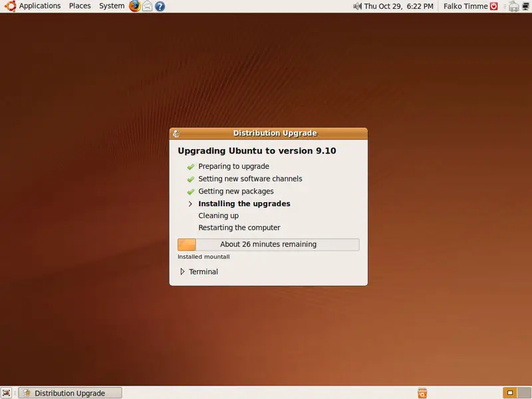
Task: Open the calendar from Thu Oct 29 clock
Action: point(398,6)
